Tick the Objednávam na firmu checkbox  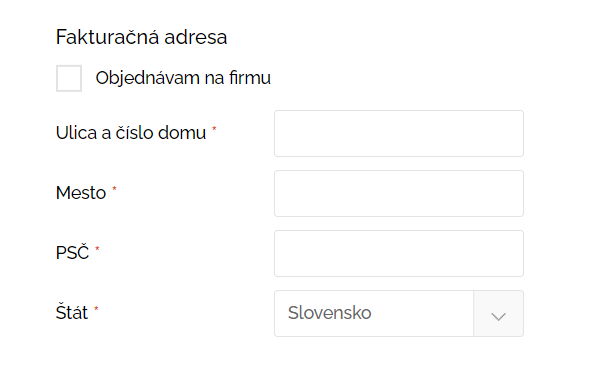tap(69, 78)
